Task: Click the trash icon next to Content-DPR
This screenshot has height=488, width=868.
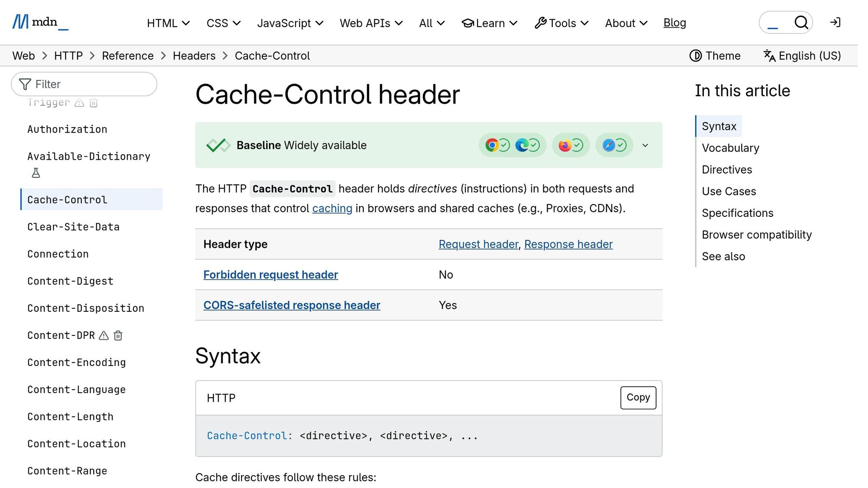Action: tap(118, 335)
